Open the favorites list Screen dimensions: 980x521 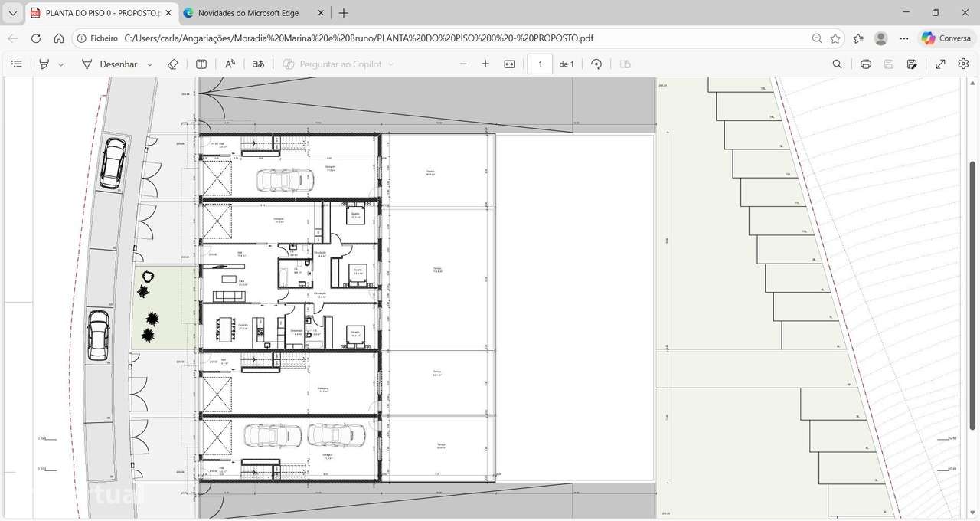tap(858, 38)
